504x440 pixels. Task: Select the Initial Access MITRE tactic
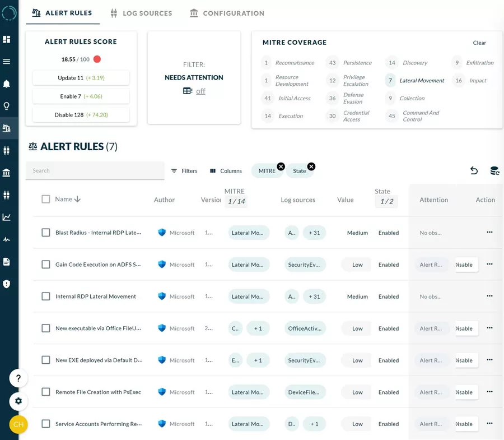(x=287, y=98)
